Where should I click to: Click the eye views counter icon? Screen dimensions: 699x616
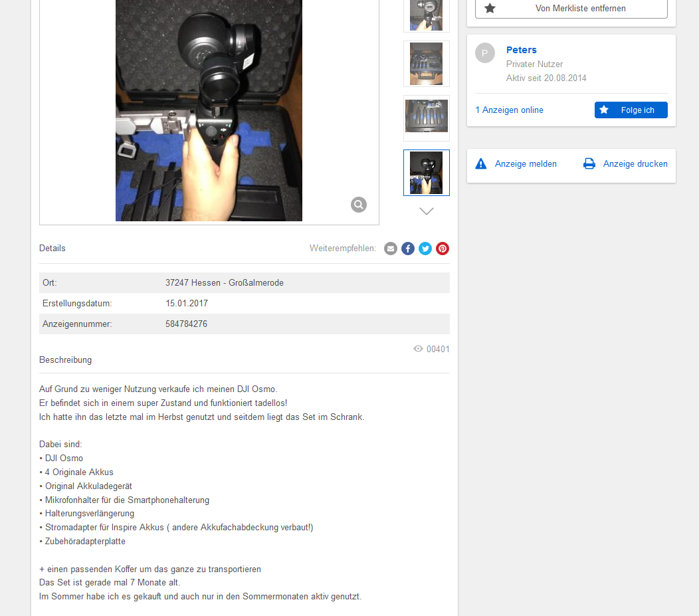[418, 349]
